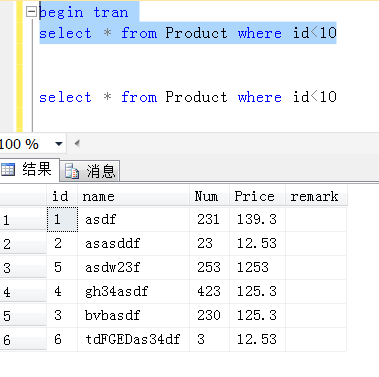Select row header 5
This screenshot has width=379, height=377.
coord(23,316)
